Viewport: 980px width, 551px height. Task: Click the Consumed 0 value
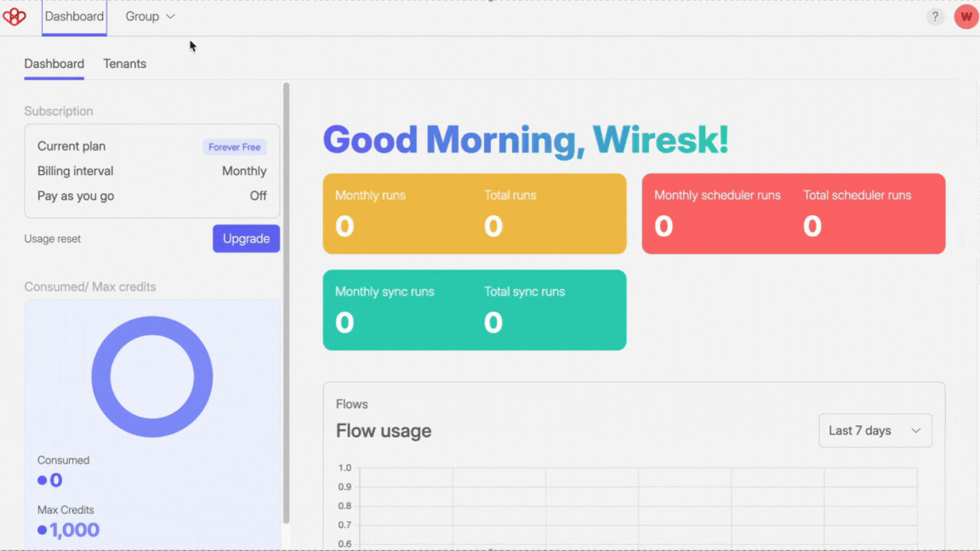click(55, 480)
